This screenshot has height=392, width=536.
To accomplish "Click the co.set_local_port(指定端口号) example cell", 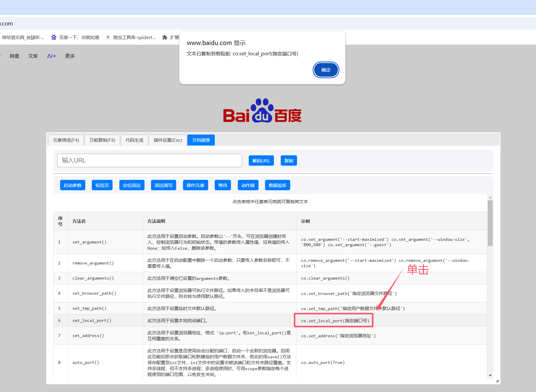I will [x=391, y=320].
